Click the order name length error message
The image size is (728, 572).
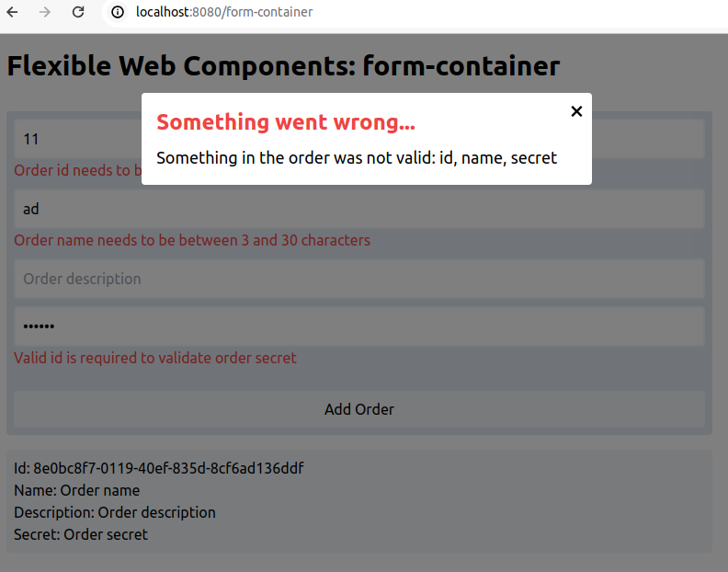pos(192,240)
